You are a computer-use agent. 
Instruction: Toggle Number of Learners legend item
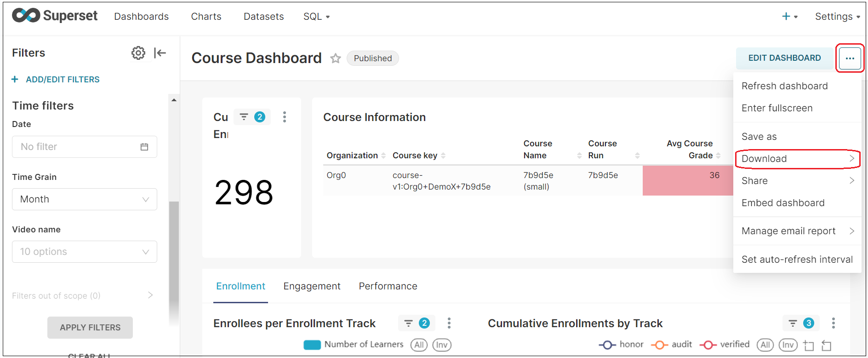click(354, 345)
